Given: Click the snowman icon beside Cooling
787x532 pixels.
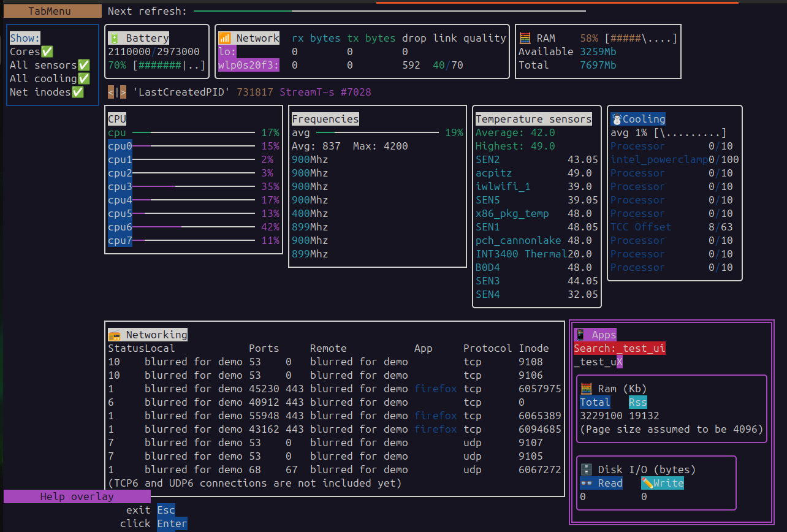Looking at the screenshot, I should (617, 119).
